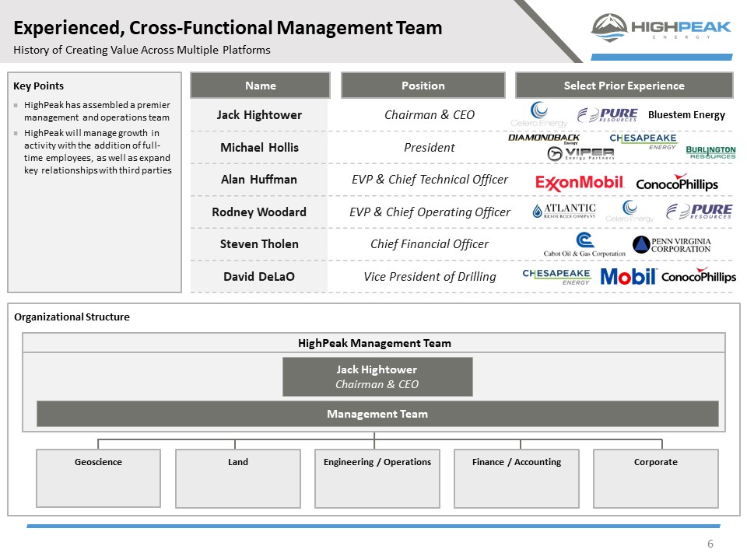Select the ExxonMobil logo

(579, 182)
